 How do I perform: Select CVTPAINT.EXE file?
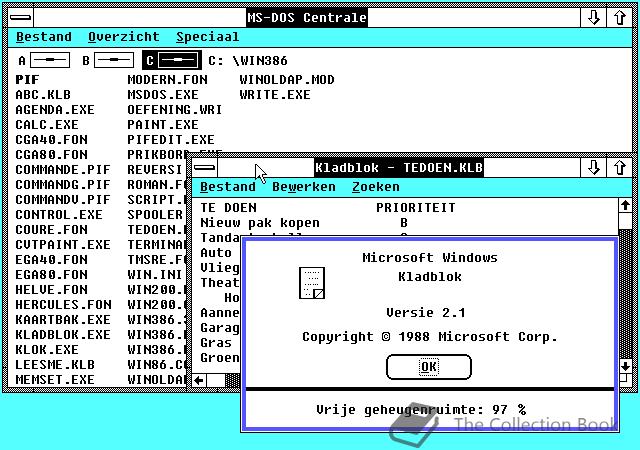(x=63, y=245)
